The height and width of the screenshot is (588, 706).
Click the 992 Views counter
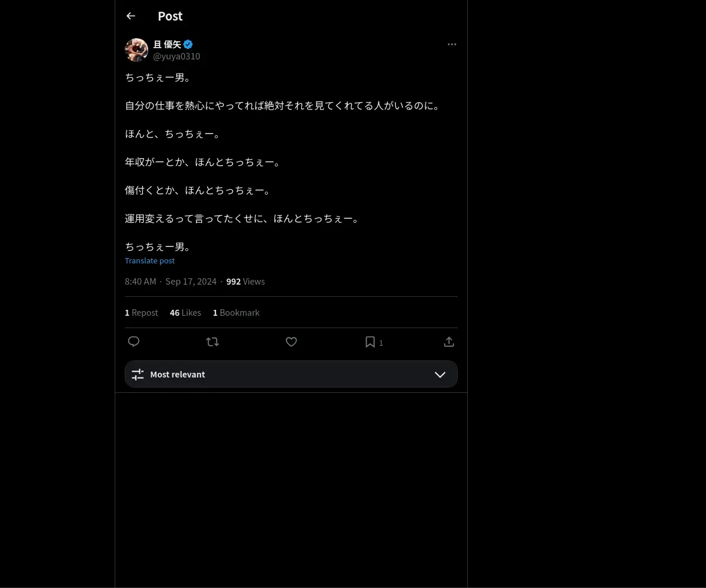point(245,282)
